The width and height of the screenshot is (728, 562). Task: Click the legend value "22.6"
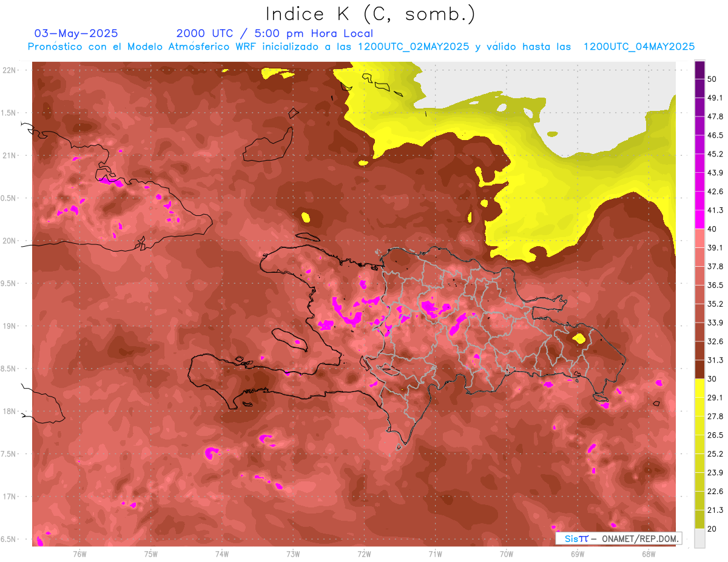click(715, 492)
